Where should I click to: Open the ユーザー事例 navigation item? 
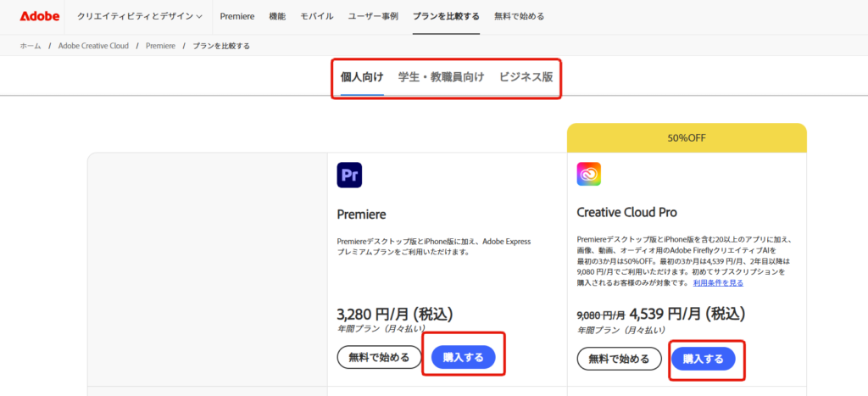point(373,16)
